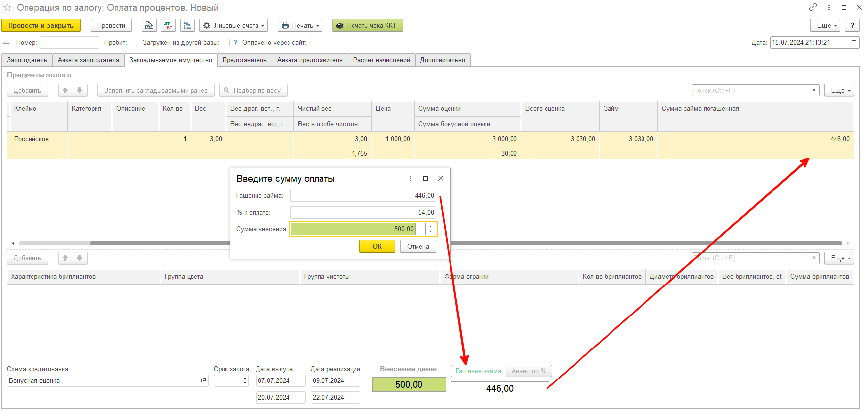
Task: Open dialog kebab menu in Введите сумму оплаты
Action: coord(410,178)
